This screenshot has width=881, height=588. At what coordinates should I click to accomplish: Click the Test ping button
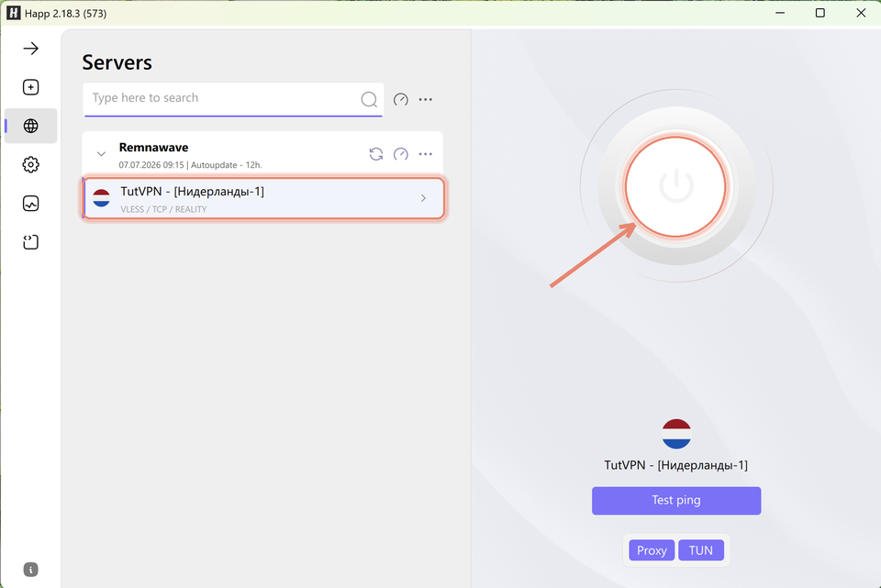coord(676,500)
